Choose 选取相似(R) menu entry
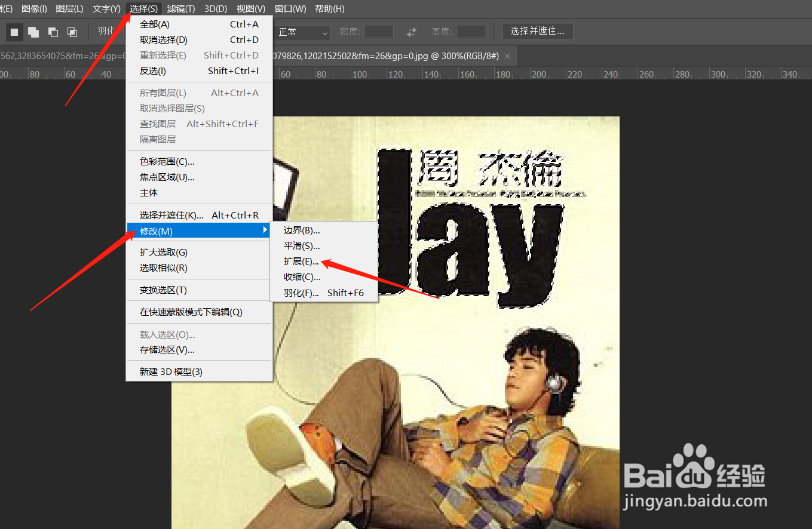The height and width of the screenshot is (529, 812). [200, 268]
